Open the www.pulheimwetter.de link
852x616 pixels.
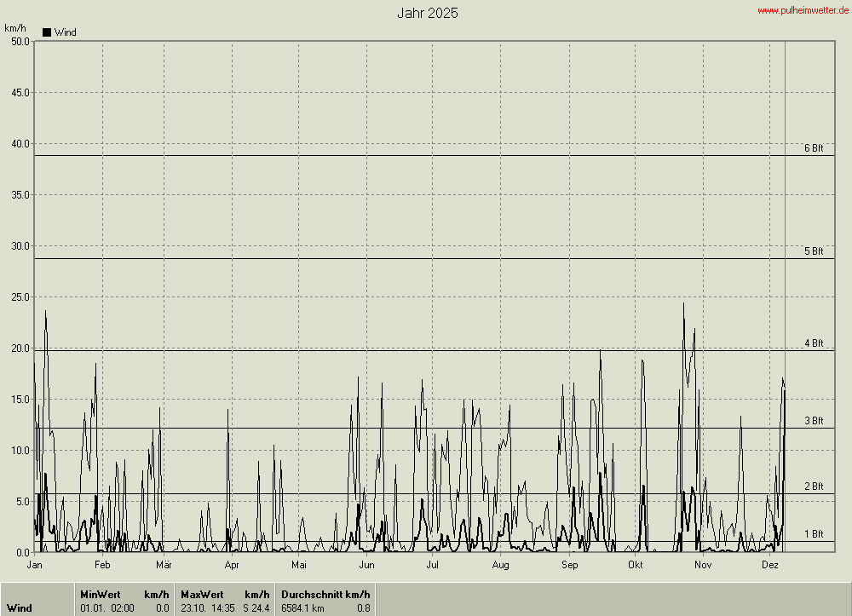[803, 10]
